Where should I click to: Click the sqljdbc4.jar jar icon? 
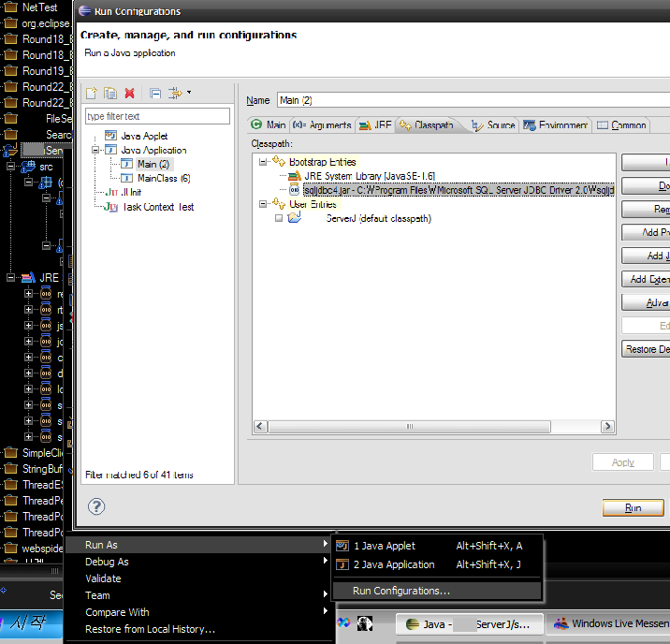pyautogui.click(x=295, y=190)
